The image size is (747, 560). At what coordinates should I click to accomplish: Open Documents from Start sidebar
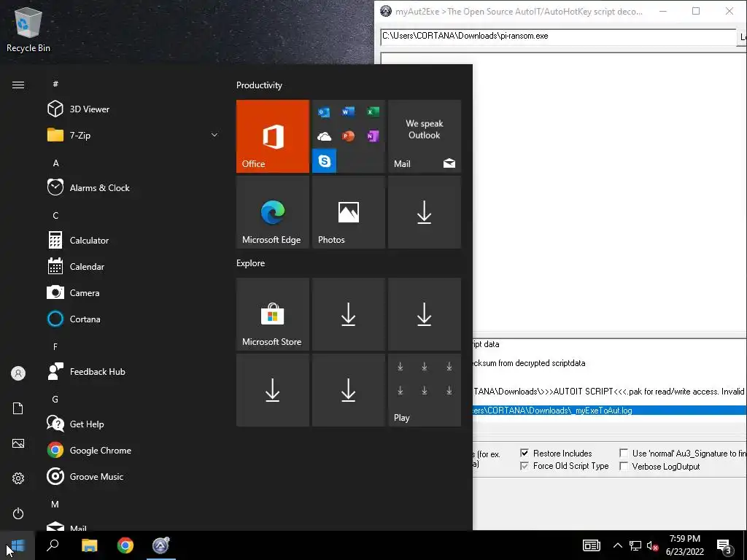click(18, 408)
